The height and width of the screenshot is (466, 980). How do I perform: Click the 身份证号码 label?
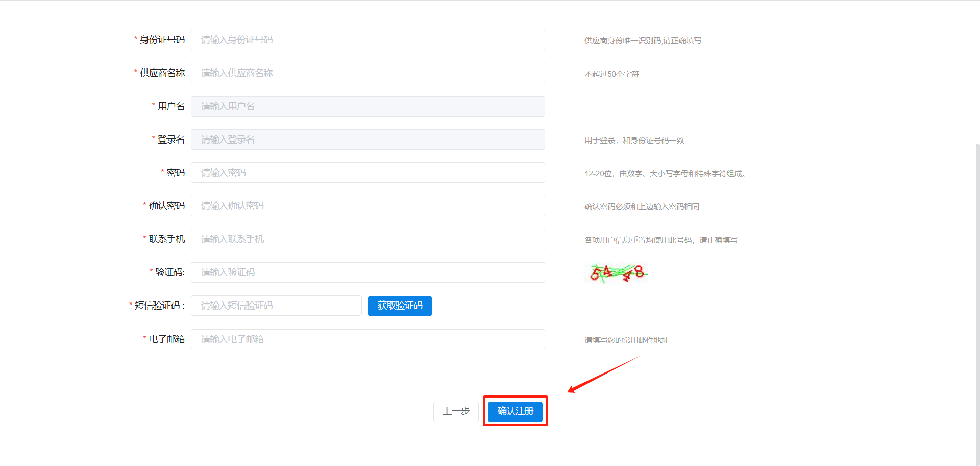tap(162, 40)
